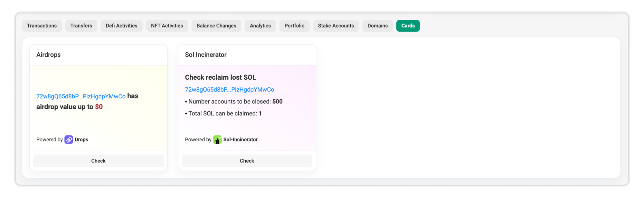Click the Sol-Incinerator logo icon
This screenshot has width=644, height=198.
[217, 140]
